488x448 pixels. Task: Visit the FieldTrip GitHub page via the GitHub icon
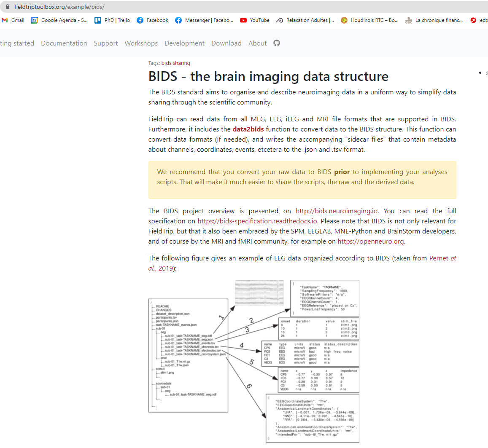pyautogui.click(x=276, y=43)
